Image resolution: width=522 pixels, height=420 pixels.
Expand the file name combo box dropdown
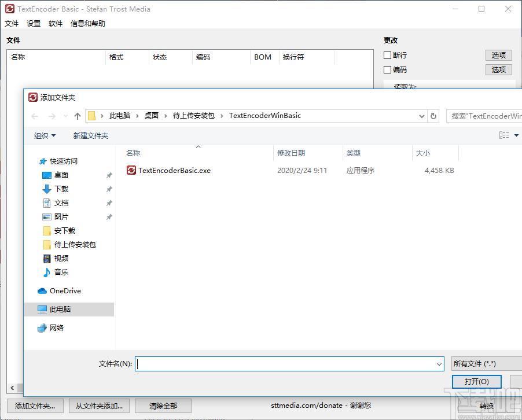tap(439, 364)
